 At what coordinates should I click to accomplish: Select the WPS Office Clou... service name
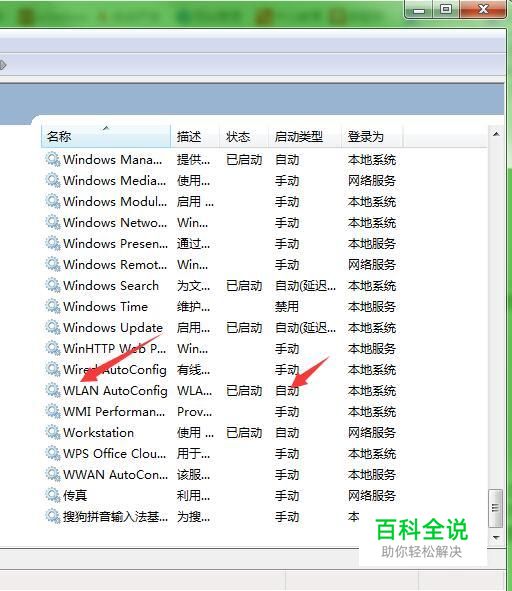(115, 454)
